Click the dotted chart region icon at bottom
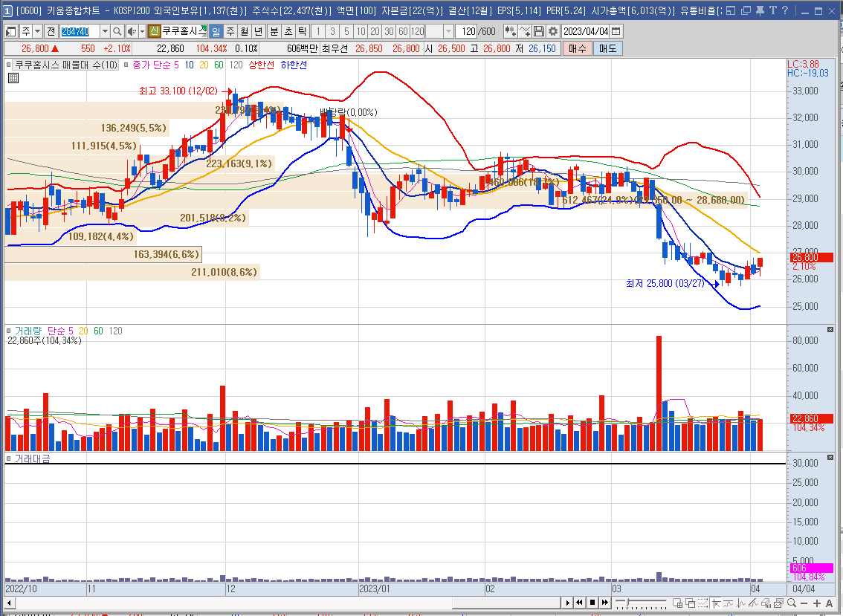This screenshot has width=843, height=616. [x=702, y=603]
